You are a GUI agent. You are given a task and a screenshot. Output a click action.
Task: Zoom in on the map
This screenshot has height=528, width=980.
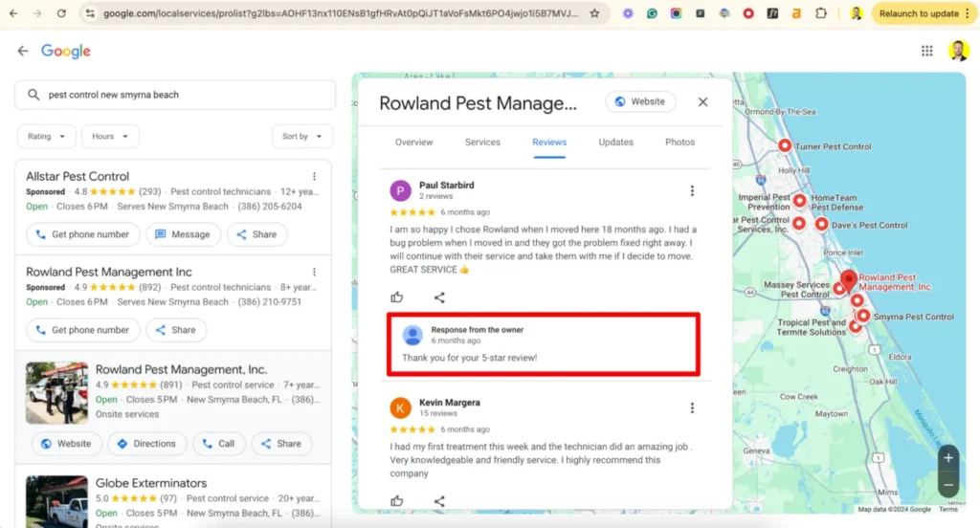948,458
